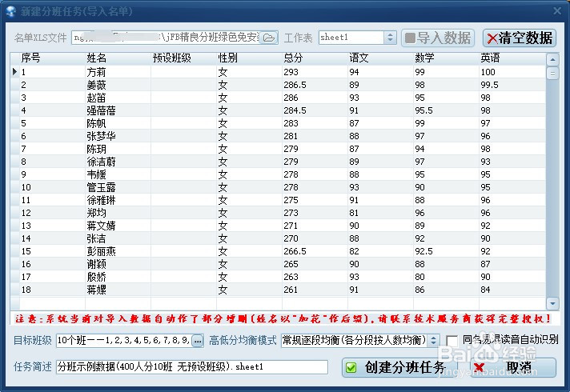
Task: Click the row selector arrow for row 1
Action: click(14, 71)
